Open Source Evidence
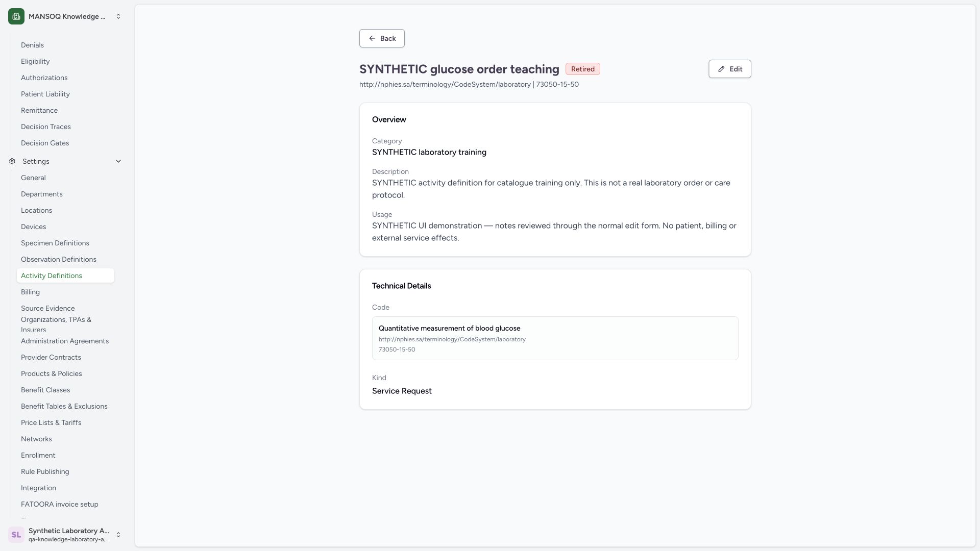The width and height of the screenshot is (980, 551). click(65, 308)
